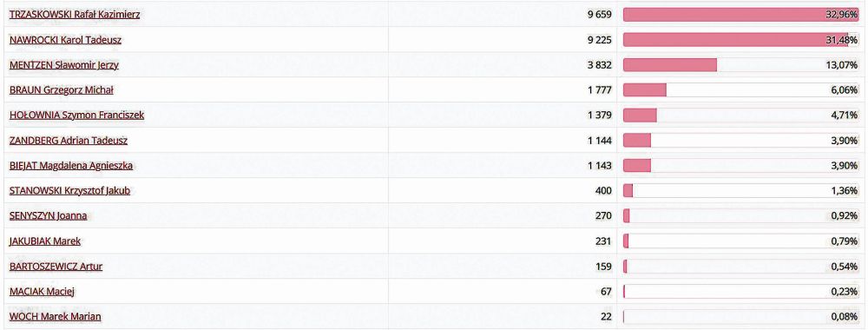Select the 1 379 votes cell
The height and width of the screenshot is (330, 868).
coord(600,115)
